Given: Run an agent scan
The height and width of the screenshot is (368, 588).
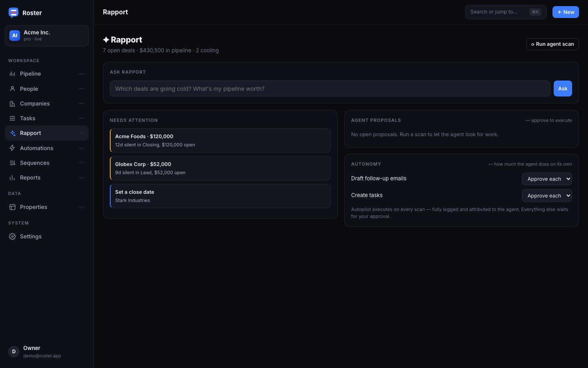Looking at the screenshot, I should tap(552, 44).
